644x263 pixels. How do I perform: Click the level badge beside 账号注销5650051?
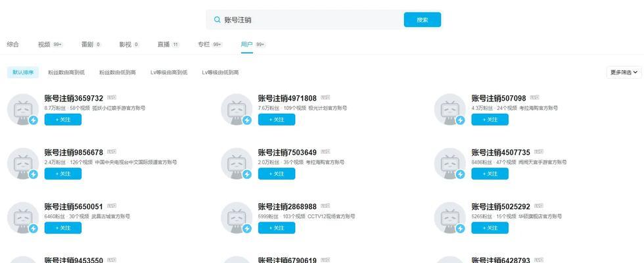click(x=112, y=205)
